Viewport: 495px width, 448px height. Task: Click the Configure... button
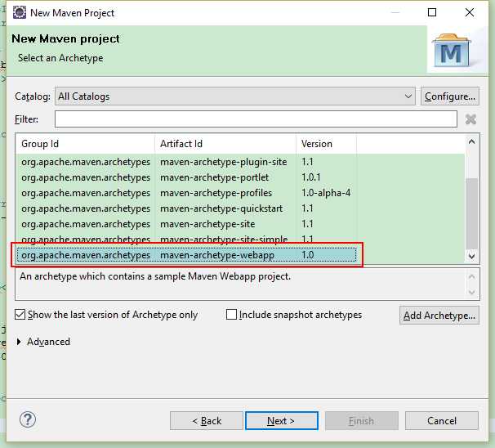(449, 96)
